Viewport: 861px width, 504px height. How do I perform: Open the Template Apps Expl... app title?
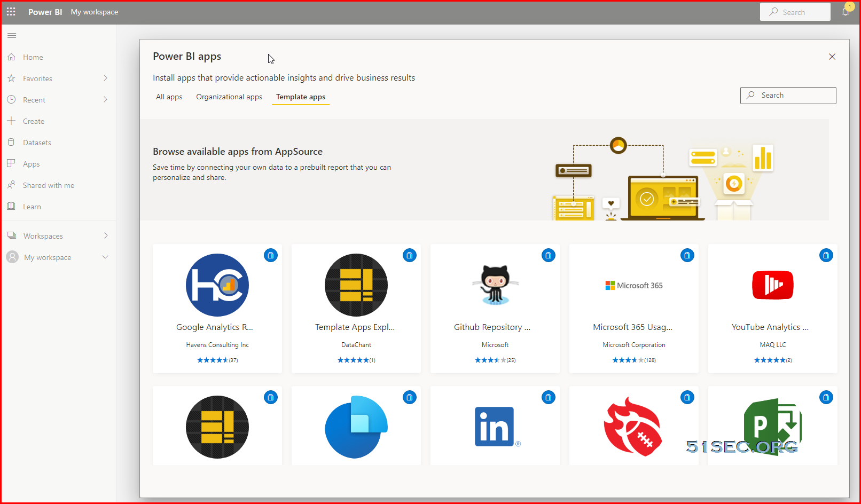355,327
